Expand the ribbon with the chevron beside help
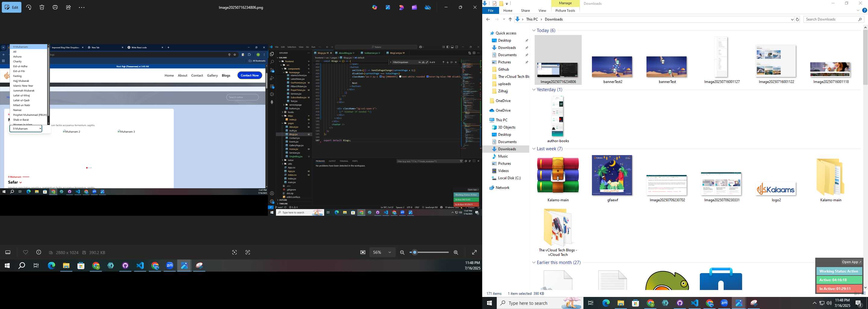The width and height of the screenshot is (868, 309). 858,11
